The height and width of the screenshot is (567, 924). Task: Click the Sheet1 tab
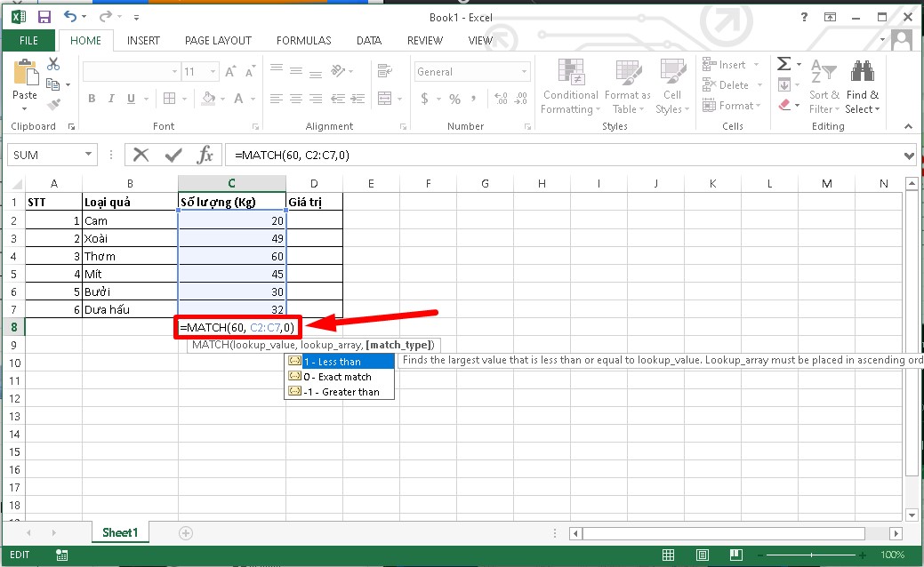pos(120,533)
